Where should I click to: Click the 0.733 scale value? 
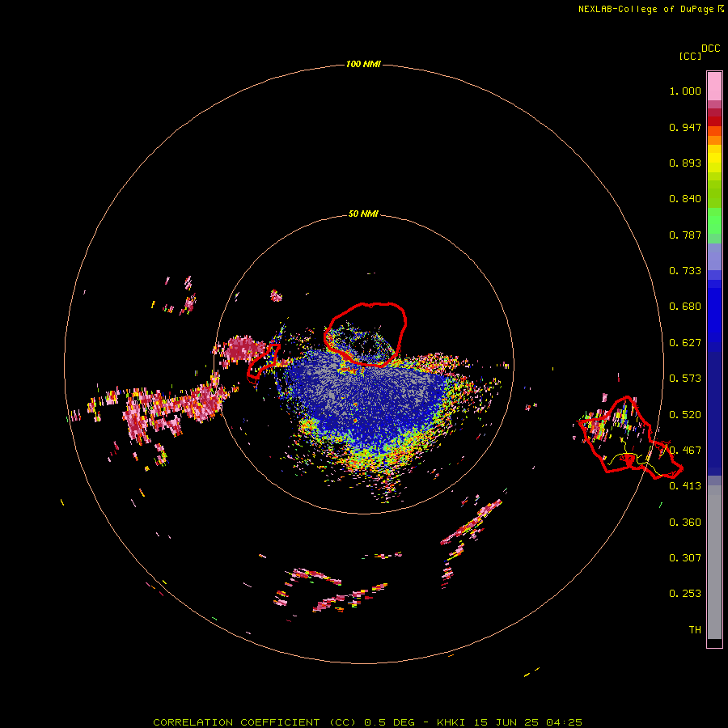[x=685, y=271]
